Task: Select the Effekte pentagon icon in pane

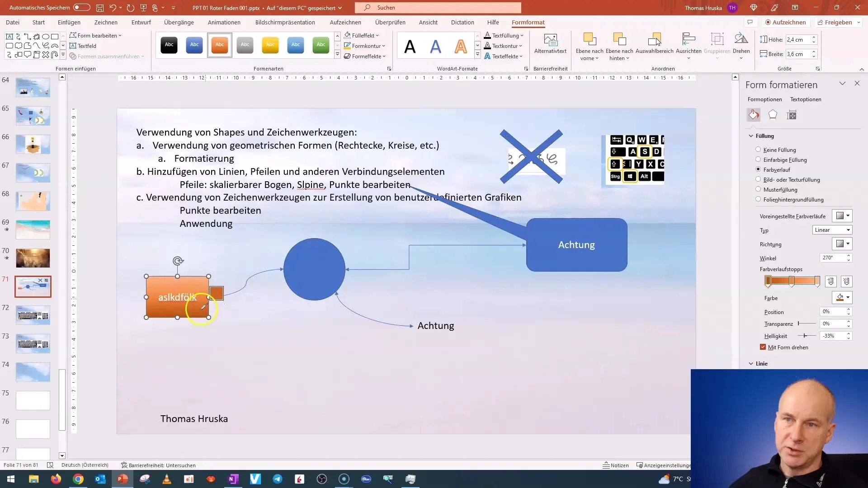Action: pyautogui.click(x=773, y=115)
